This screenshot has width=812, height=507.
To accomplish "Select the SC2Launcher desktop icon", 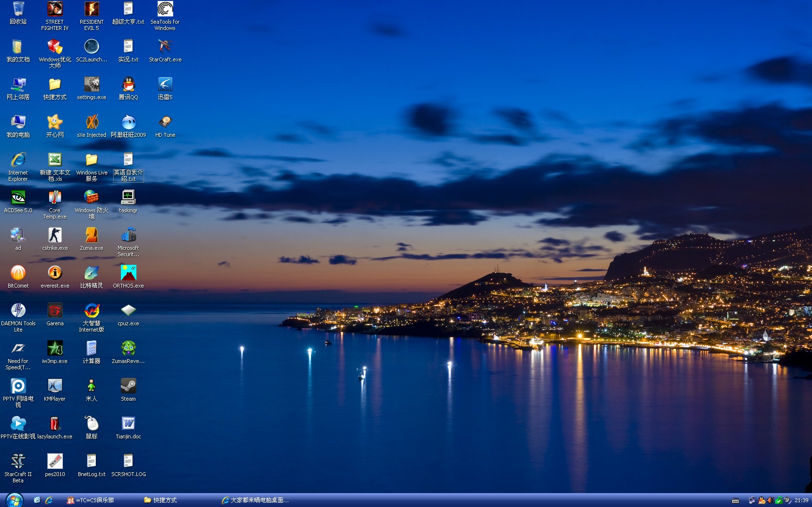I will pos(91,51).
